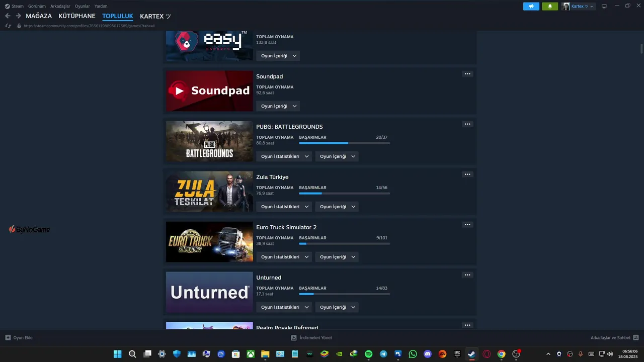Open the Kartex account dropdown
Image resolution: width=644 pixels, height=362 pixels.
click(578, 6)
